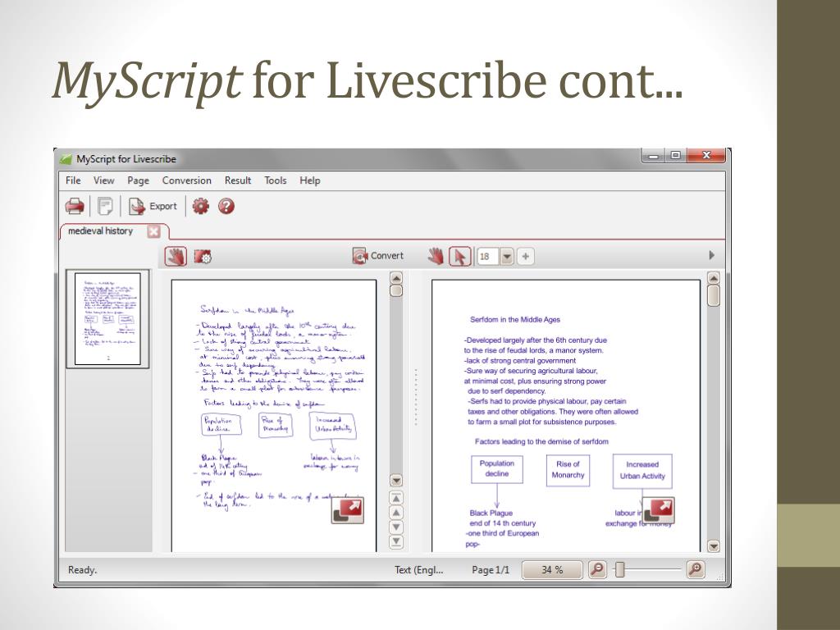Click line Factors leading to the demise of serfdom
840x630 pixels.
tap(541, 442)
